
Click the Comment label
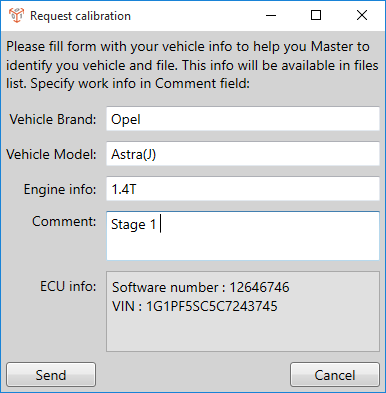(x=64, y=221)
